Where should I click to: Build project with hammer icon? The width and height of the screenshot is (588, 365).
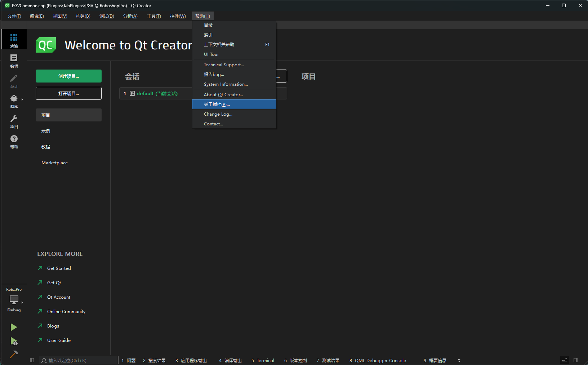pos(14,354)
